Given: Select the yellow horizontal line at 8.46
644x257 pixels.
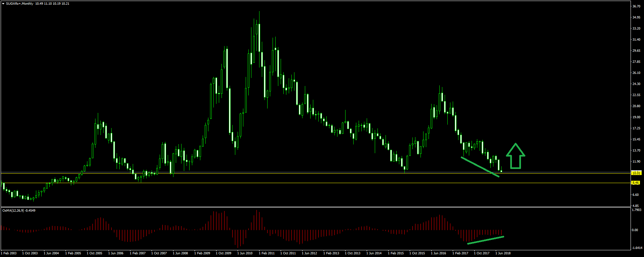Looking at the screenshot, I should [315, 183].
